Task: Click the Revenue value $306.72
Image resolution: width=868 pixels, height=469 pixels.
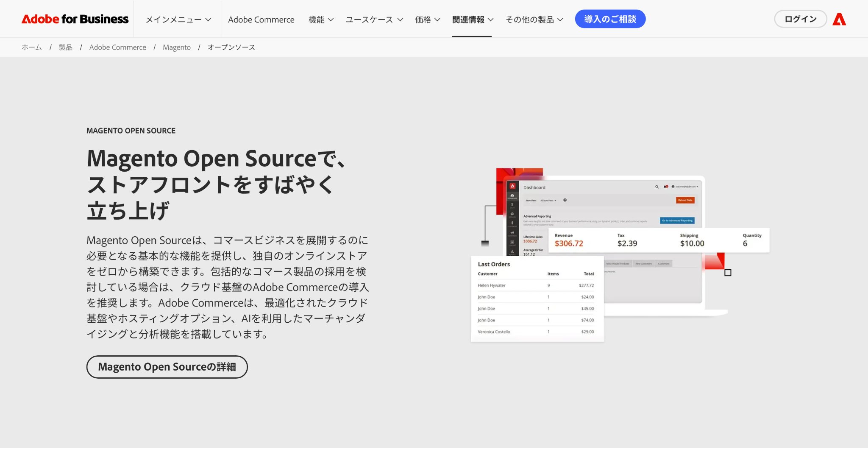Action: coord(569,243)
